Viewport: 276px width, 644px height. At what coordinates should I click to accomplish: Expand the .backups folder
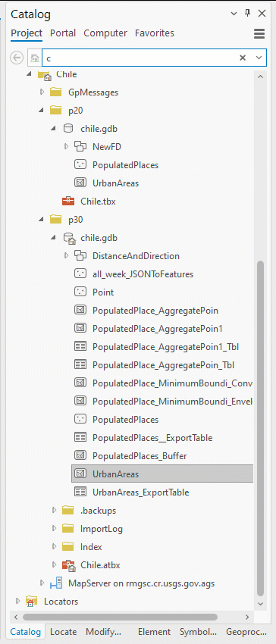click(x=54, y=511)
